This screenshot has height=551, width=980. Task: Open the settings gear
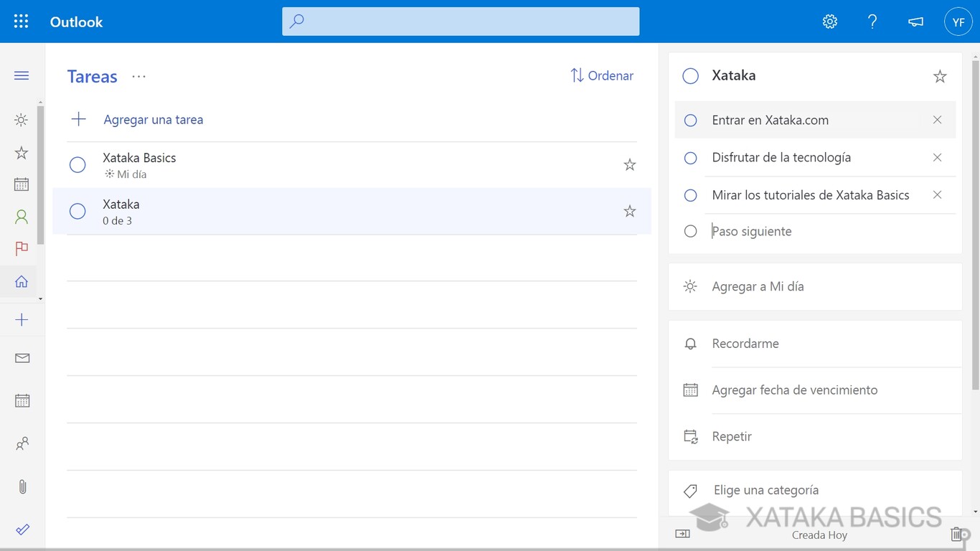click(x=830, y=22)
